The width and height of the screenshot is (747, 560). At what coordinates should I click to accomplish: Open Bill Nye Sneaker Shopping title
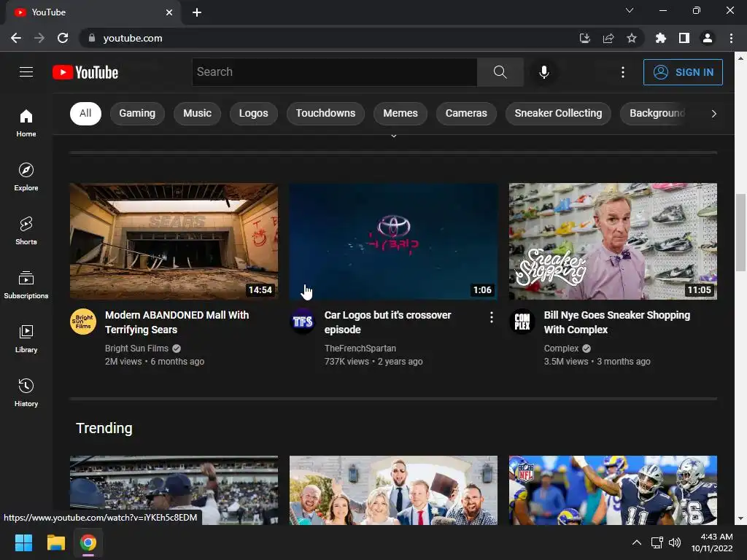pos(616,322)
